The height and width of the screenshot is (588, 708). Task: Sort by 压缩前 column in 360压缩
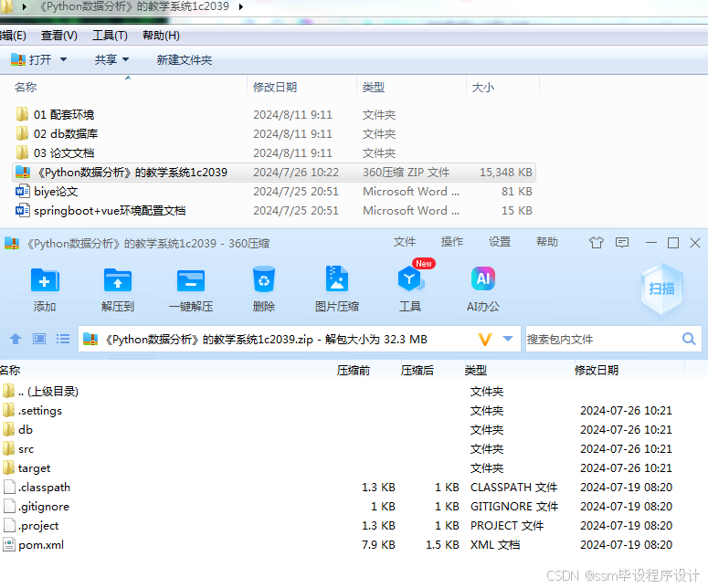click(x=354, y=371)
